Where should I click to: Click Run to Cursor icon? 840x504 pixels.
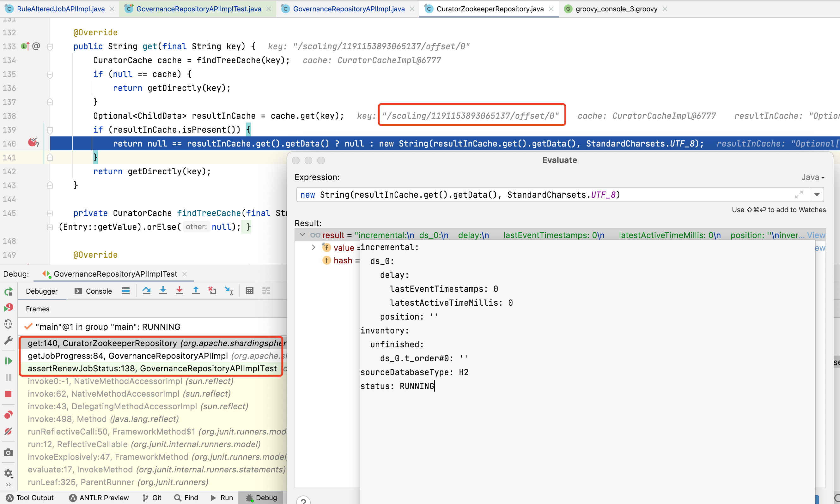tap(229, 291)
